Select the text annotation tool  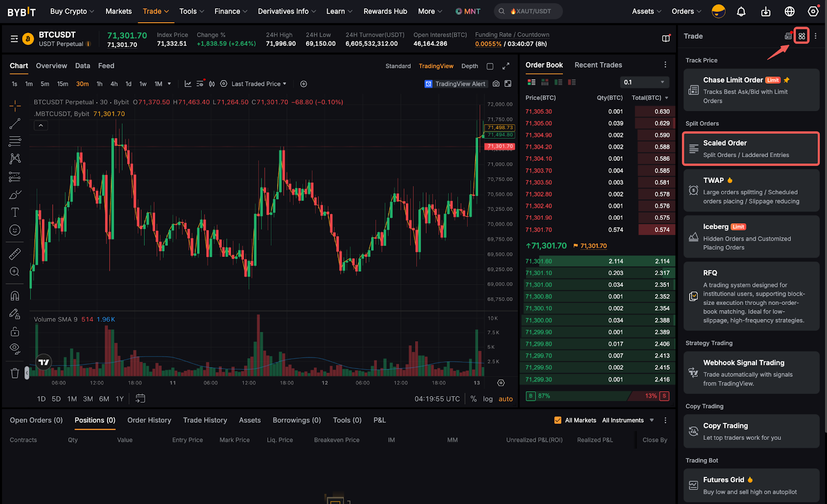pos(15,212)
